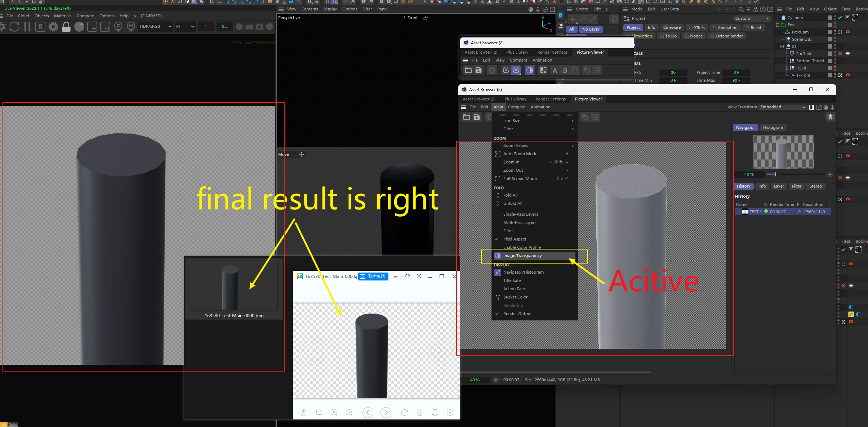Image resolution: width=868 pixels, height=427 pixels.
Task: Click the restart render refresh icon
Action: [x=14, y=27]
